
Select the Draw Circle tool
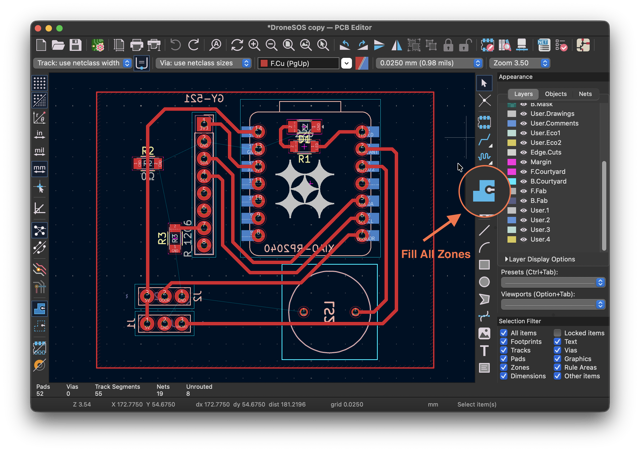coord(484,282)
